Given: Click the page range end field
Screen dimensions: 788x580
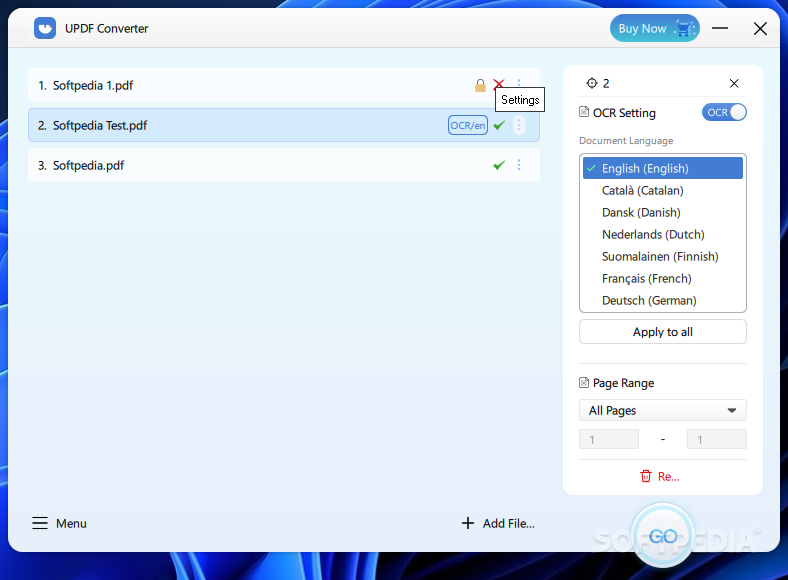Looking at the screenshot, I should tap(717, 439).
